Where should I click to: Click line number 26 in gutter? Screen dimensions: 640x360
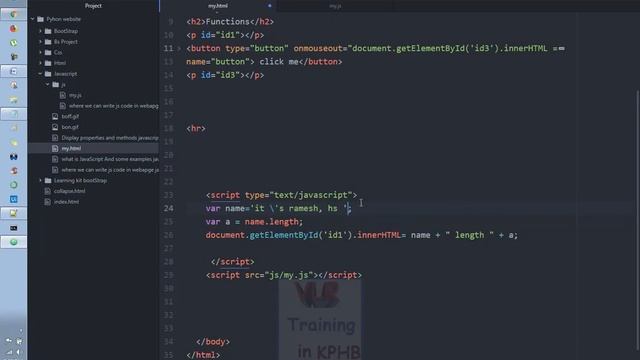[x=169, y=235]
